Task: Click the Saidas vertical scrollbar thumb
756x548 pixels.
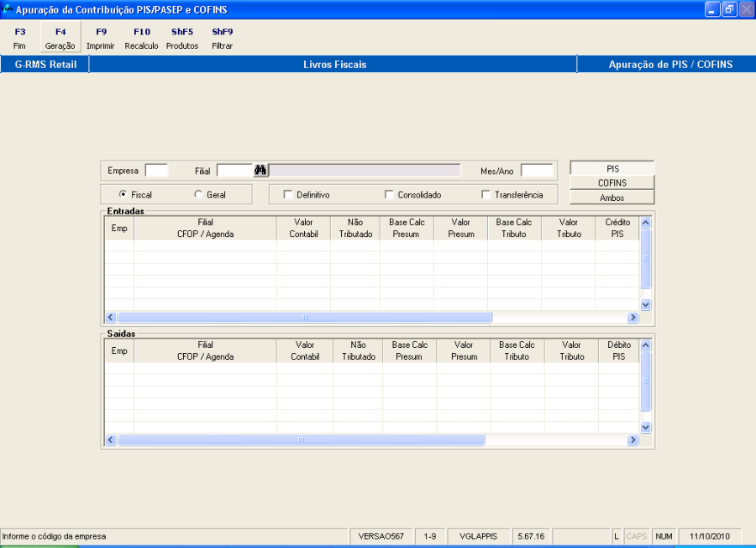Action: 646,381
